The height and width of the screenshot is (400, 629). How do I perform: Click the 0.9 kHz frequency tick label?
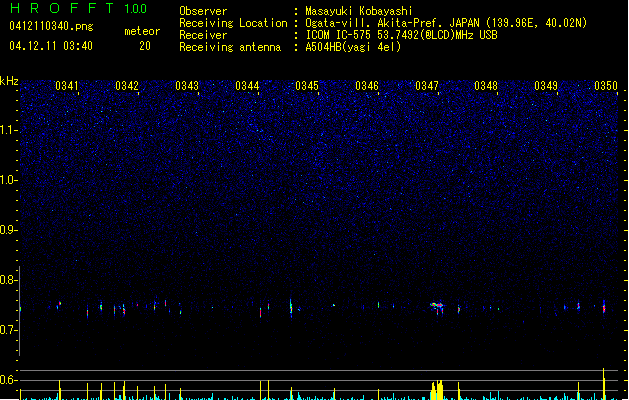[x=8, y=230]
